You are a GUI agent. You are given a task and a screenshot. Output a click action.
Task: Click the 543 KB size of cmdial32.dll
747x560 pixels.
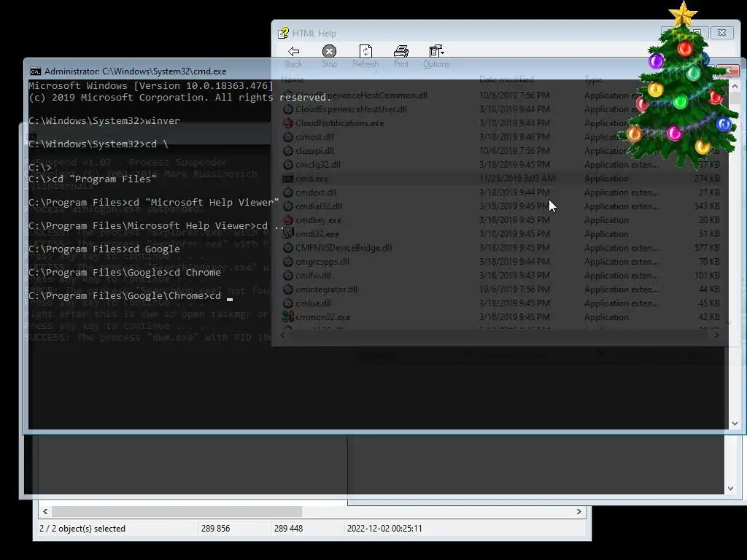pos(707,206)
